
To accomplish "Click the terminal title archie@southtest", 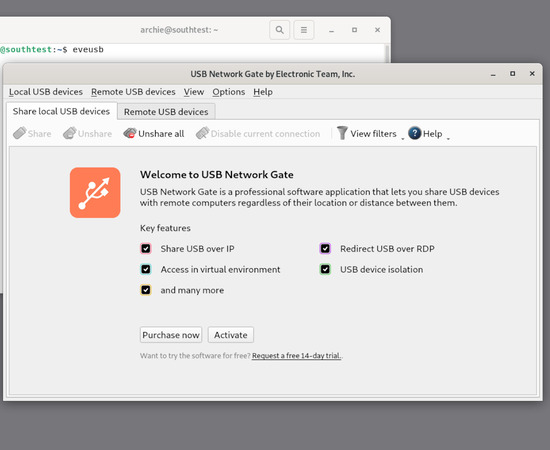I will point(179,30).
